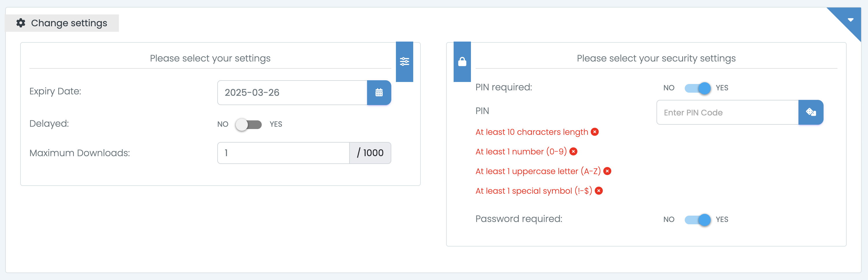868x280 pixels.
Task: Open the calendar date picker icon
Action: click(x=379, y=92)
